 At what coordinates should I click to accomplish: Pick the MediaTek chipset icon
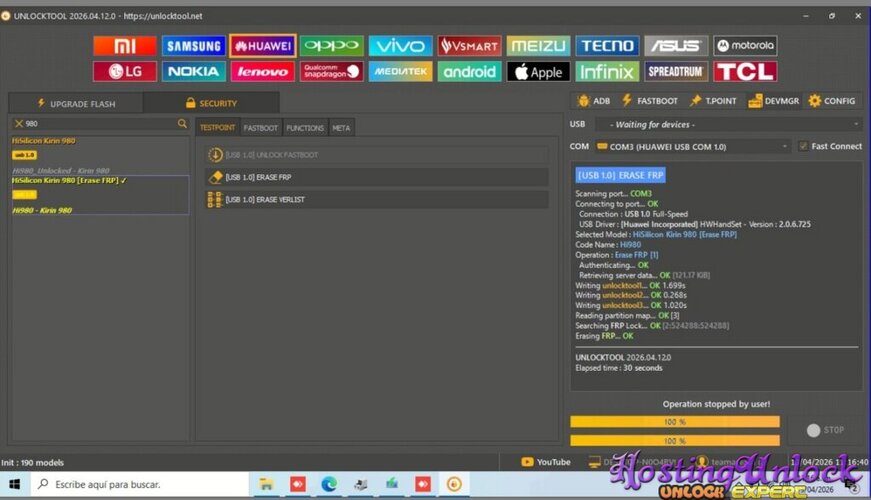(x=400, y=72)
